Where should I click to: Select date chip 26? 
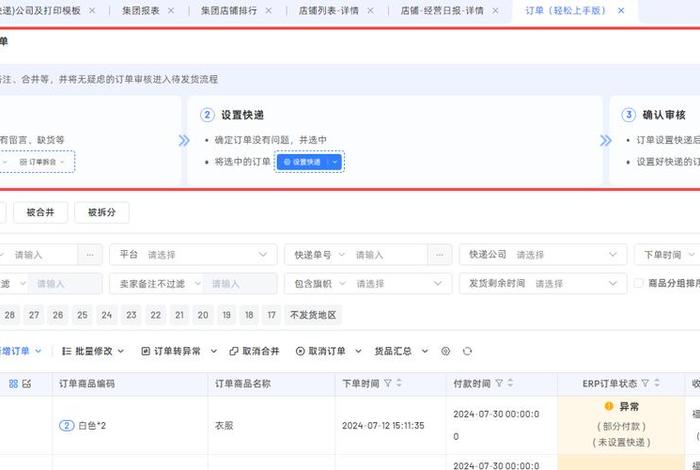58,315
